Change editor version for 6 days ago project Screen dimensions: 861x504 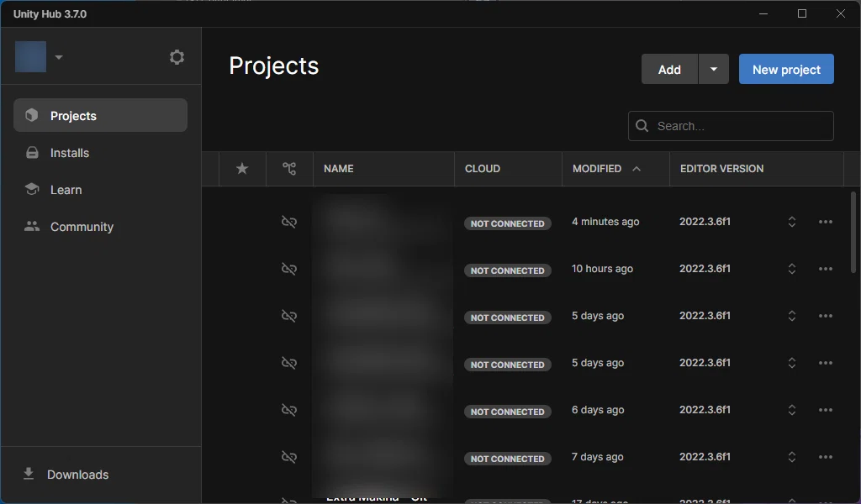(792, 410)
